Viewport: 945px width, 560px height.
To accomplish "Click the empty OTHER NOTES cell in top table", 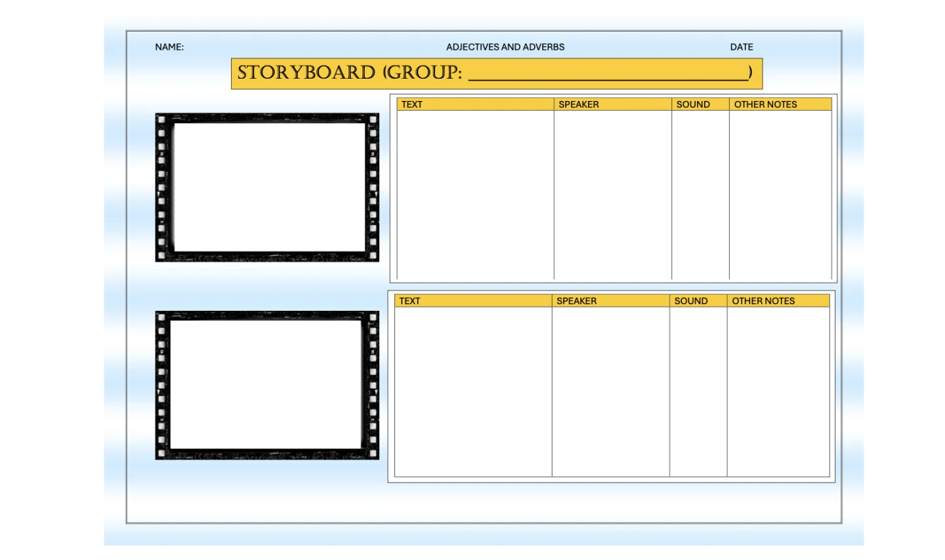I will pyautogui.click(x=780, y=194).
